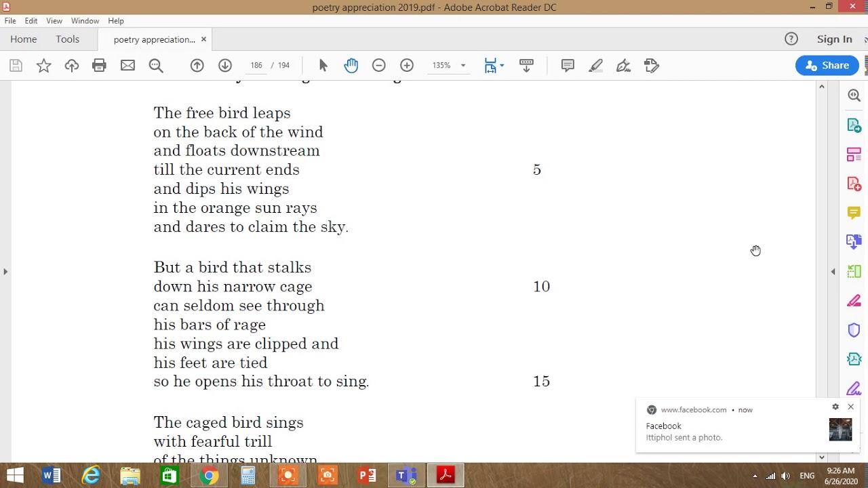The width and height of the screenshot is (868, 488).
Task: Select the highlight pen tool
Action: pos(596,66)
